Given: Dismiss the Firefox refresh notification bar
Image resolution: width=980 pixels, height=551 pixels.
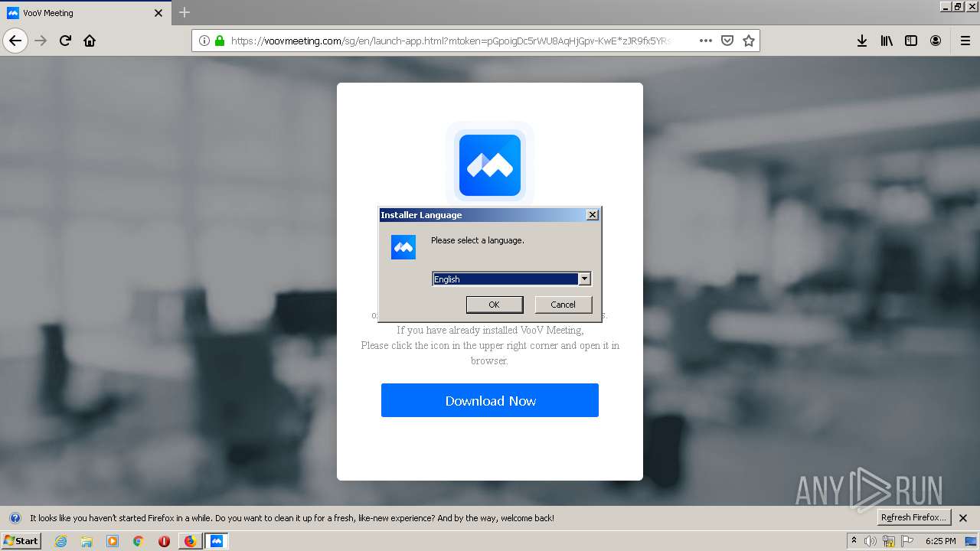Looking at the screenshot, I should (963, 518).
